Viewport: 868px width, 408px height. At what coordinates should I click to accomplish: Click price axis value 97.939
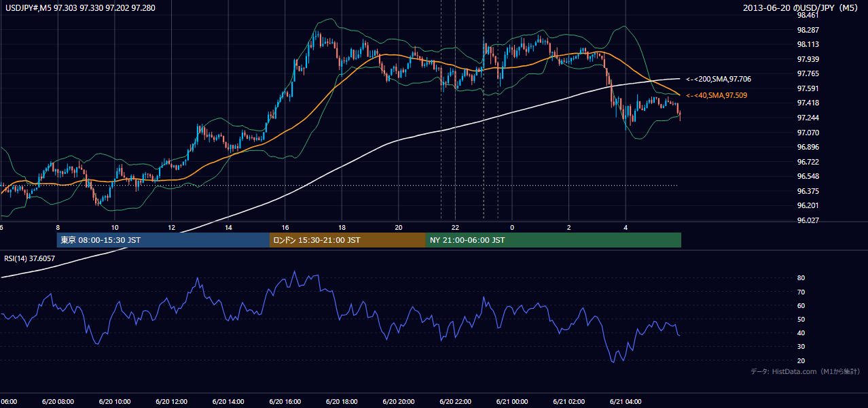tap(808, 59)
